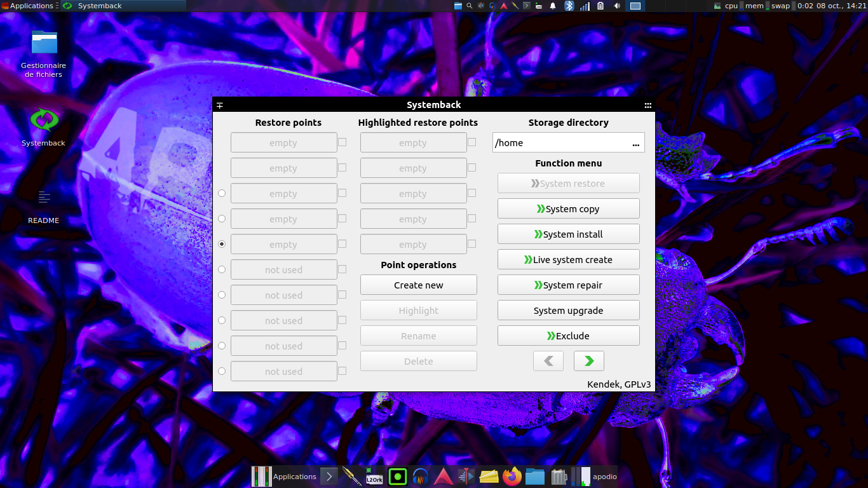Launch Firefox from the bottom dock

click(x=512, y=477)
